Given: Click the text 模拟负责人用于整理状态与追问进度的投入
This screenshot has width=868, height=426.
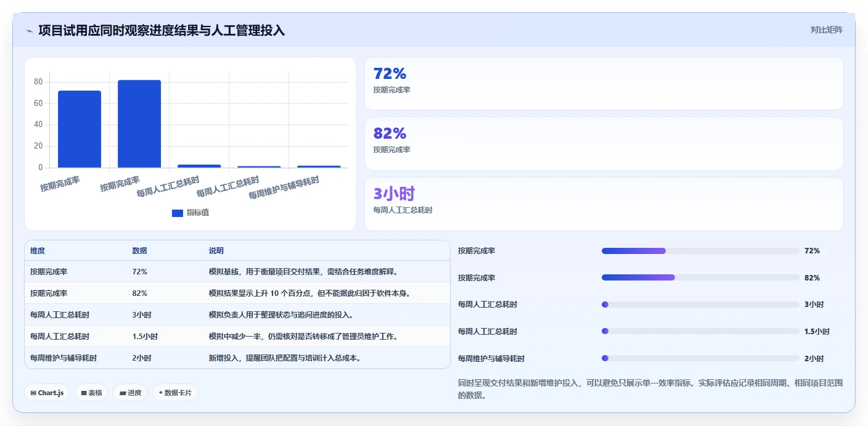Looking at the screenshot, I should point(281,314).
